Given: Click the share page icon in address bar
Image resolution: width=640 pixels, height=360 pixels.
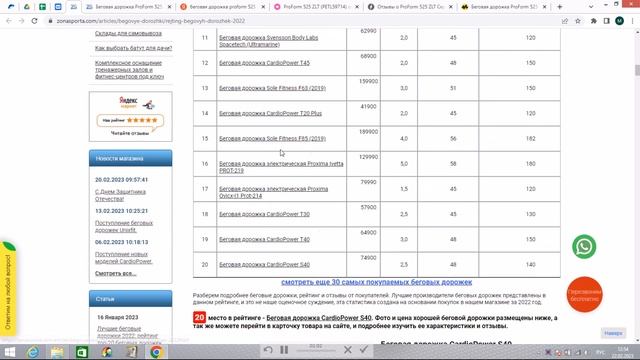Looking at the screenshot, I should 564,21.
